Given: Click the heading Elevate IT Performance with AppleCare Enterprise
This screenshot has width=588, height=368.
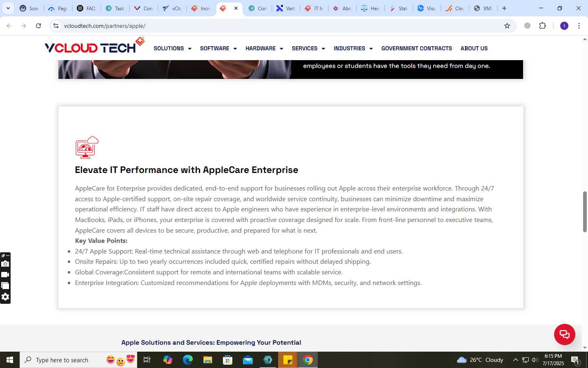Looking at the screenshot, I should (x=187, y=170).
